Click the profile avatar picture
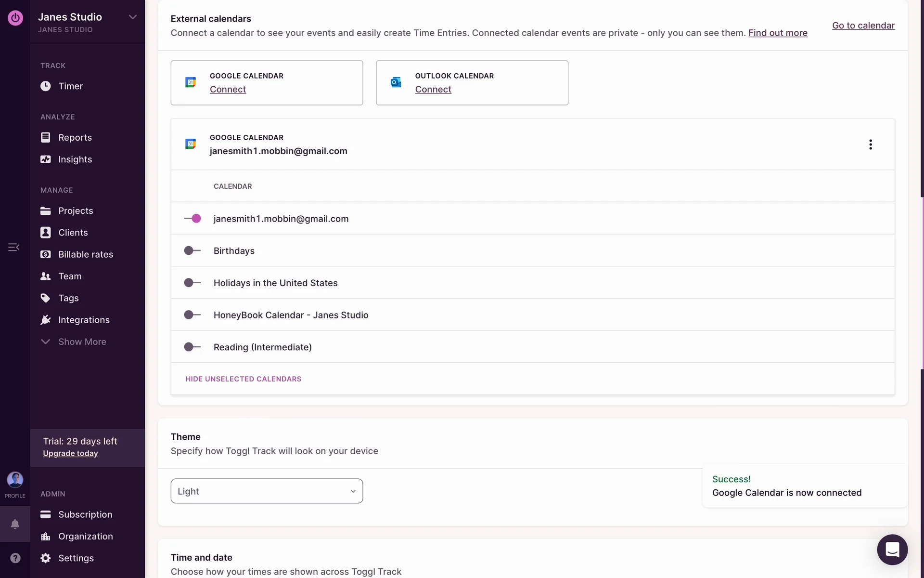The height and width of the screenshot is (578, 924). coord(15,479)
